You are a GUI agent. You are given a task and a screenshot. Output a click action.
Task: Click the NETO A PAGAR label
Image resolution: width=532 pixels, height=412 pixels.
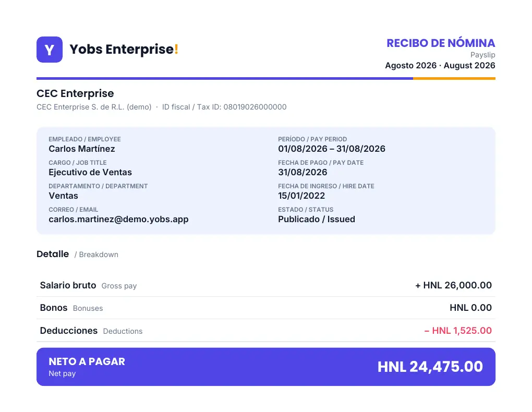click(87, 362)
